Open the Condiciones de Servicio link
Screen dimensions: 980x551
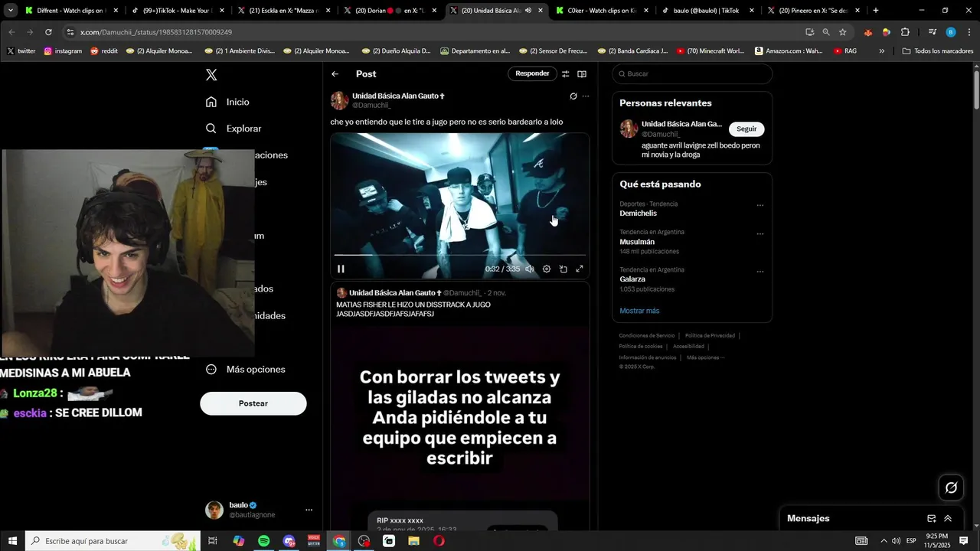pos(647,335)
